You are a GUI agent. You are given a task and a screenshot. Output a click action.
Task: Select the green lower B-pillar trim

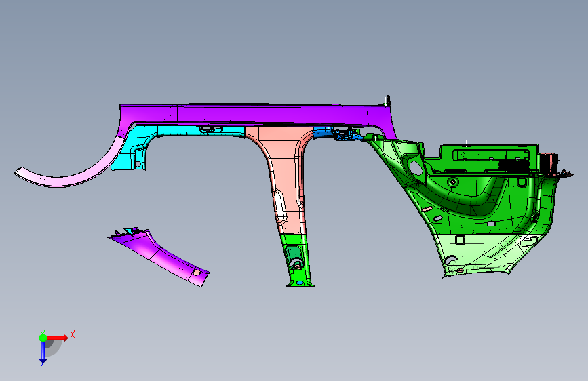coord(298,260)
